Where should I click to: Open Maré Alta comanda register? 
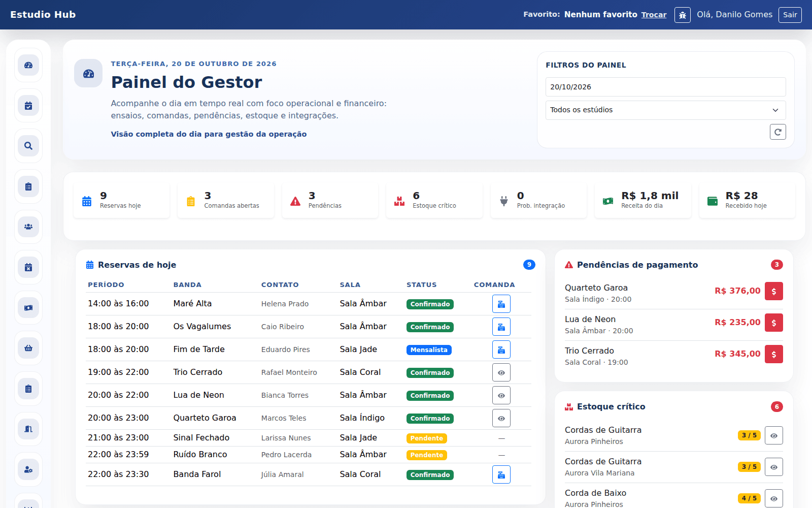[501, 304]
